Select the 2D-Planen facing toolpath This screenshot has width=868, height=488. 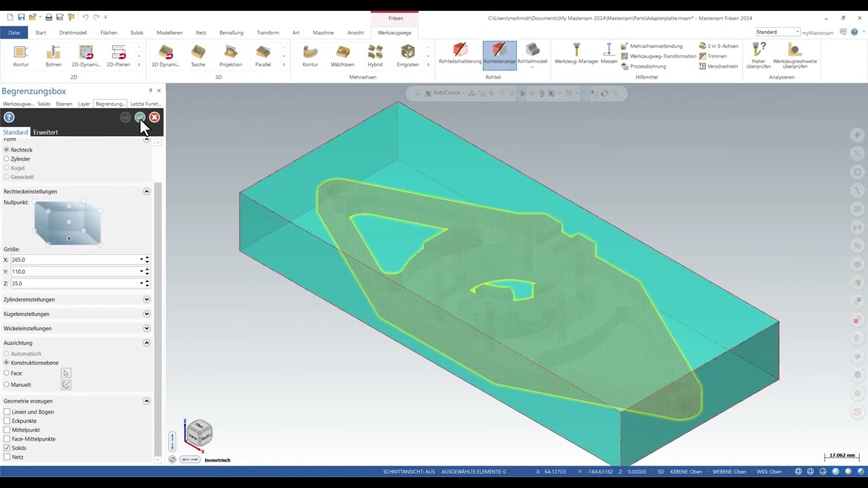119,56
